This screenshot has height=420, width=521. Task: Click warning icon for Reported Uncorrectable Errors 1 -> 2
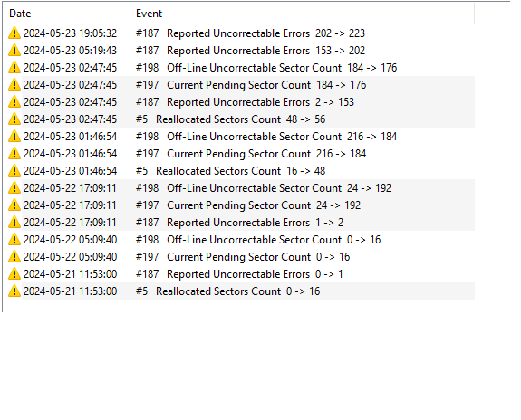pyautogui.click(x=14, y=223)
